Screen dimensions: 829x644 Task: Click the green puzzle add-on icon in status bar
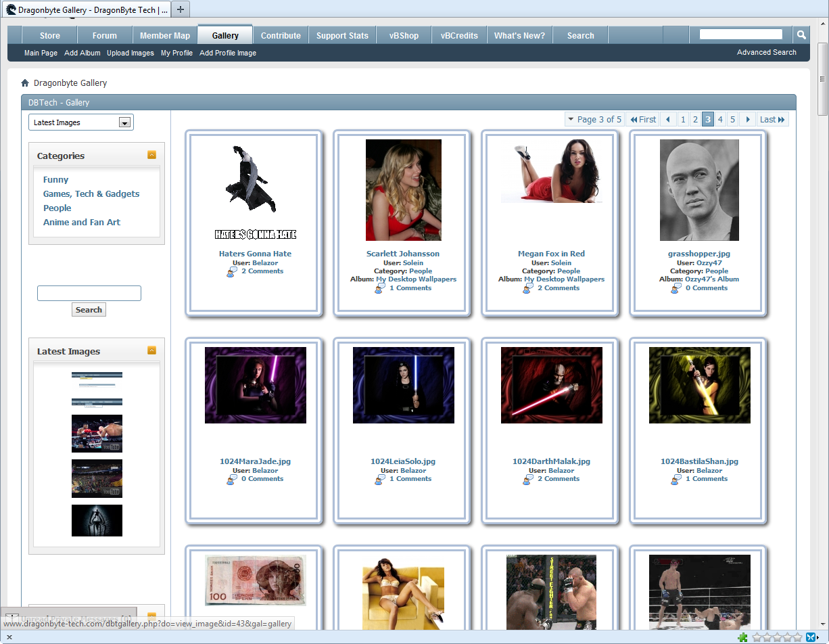click(x=742, y=637)
